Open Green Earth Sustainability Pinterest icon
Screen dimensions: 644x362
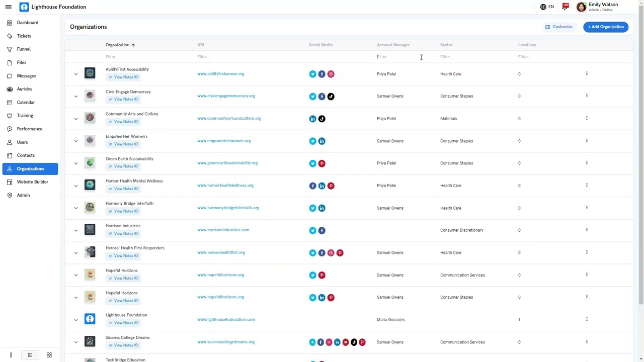point(321,163)
